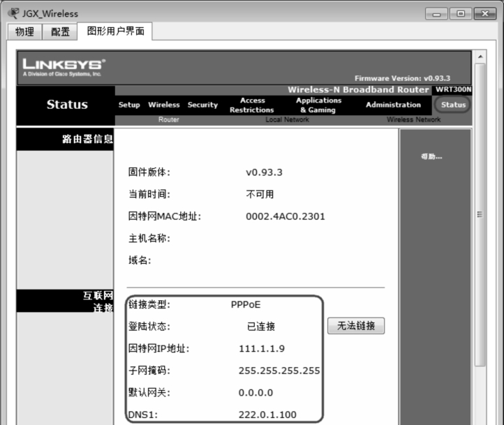Viewport: 504px width, 425px height.
Task: Open the Access Restrictions menu
Action: [252, 105]
